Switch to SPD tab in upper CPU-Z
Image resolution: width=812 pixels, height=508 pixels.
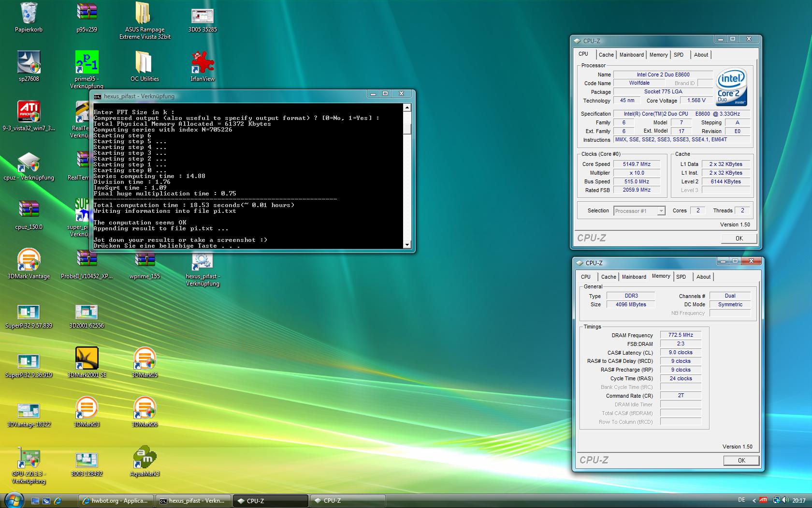pos(679,55)
